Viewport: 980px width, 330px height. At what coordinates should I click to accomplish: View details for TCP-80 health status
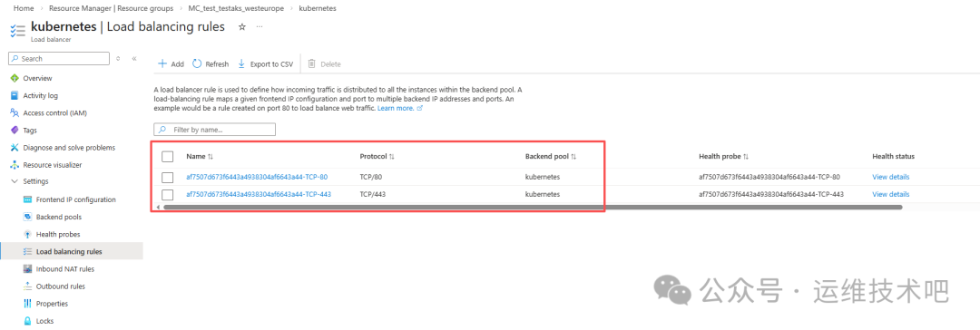pos(891,177)
